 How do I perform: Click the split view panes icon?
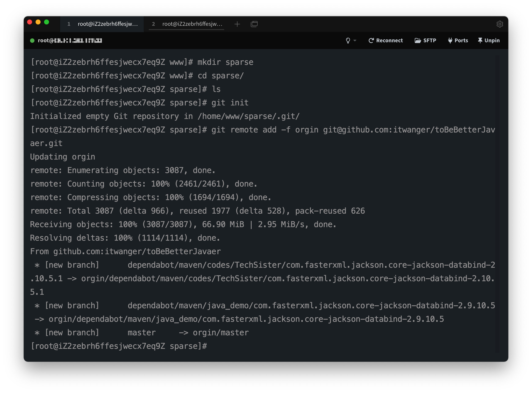254,24
